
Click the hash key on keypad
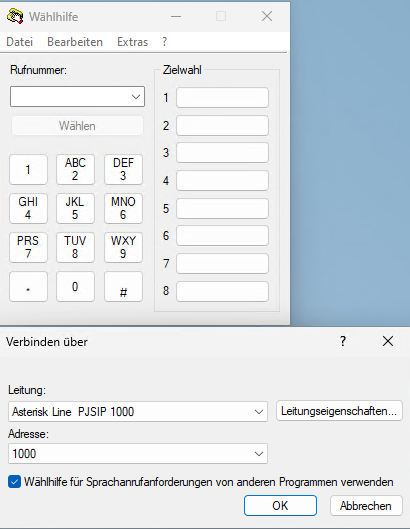coord(124,287)
